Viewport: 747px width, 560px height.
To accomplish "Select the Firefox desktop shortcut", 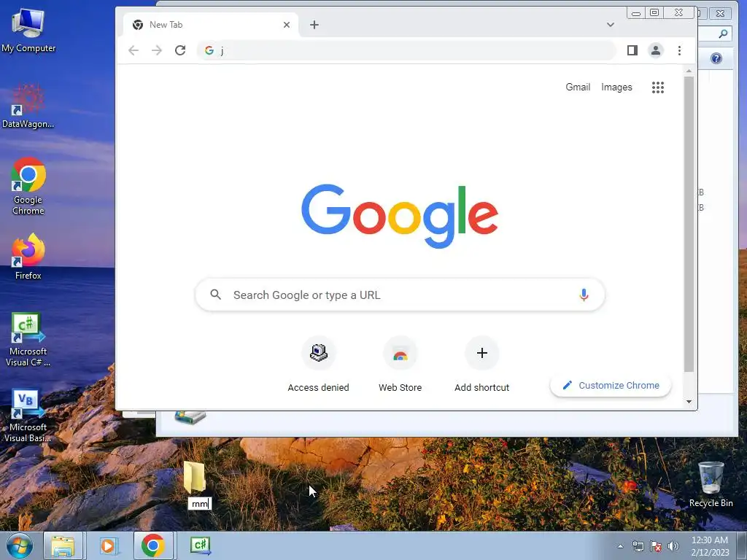I will point(28,257).
